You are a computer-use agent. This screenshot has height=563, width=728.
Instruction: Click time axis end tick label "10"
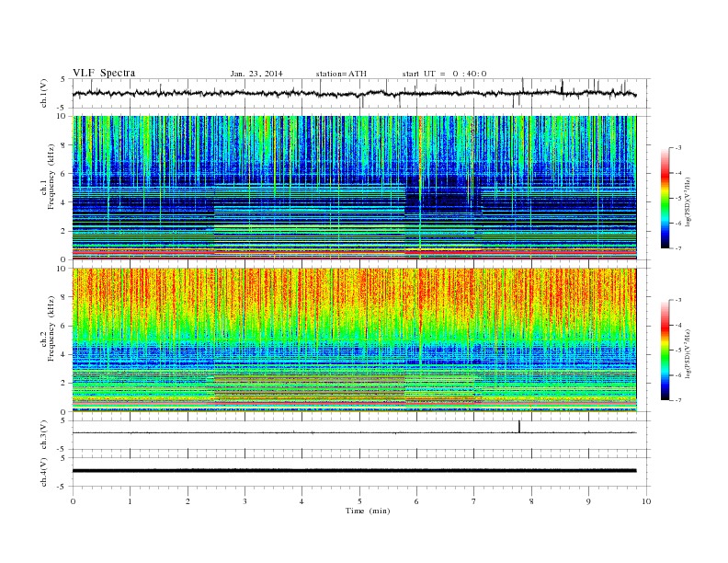tap(646, 501)
